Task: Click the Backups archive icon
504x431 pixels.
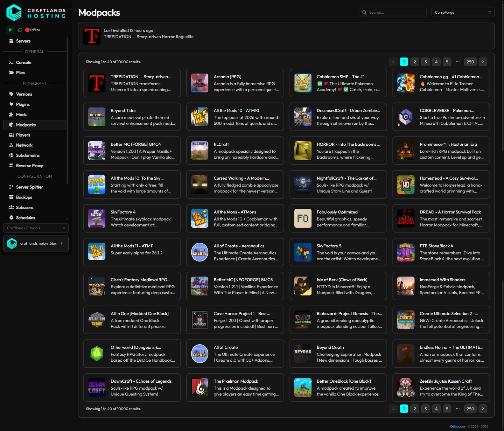Action: (11, 198)
